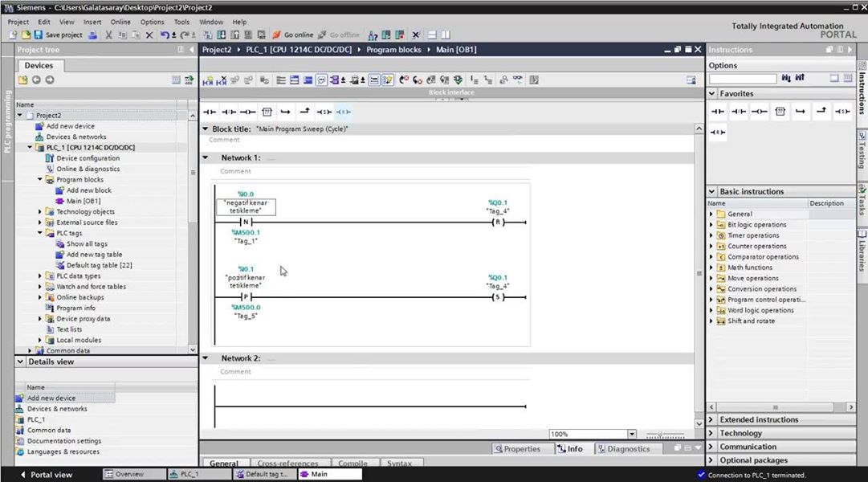Open the zoom level dropdown showing 100%
The image size is (868, 482).
(x=632, y=435)
